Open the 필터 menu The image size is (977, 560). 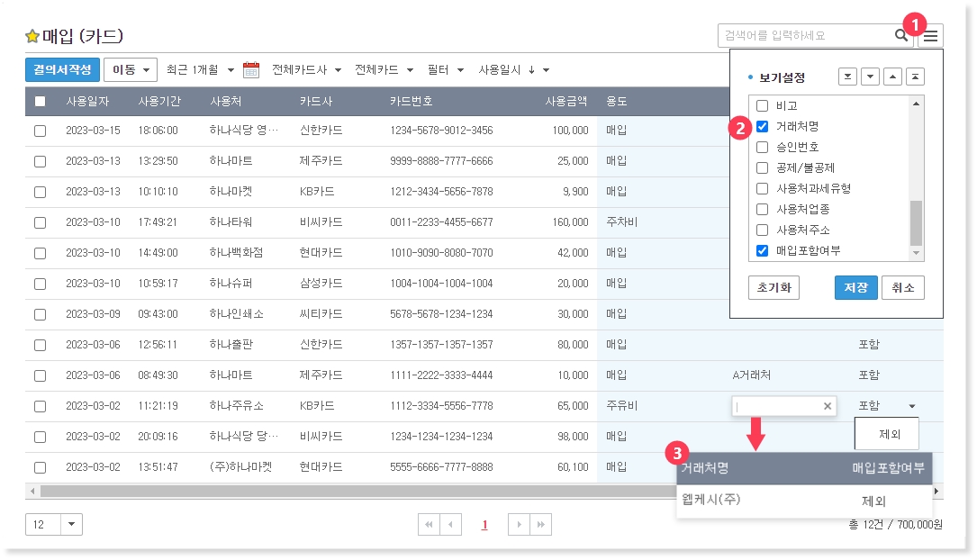446,70
